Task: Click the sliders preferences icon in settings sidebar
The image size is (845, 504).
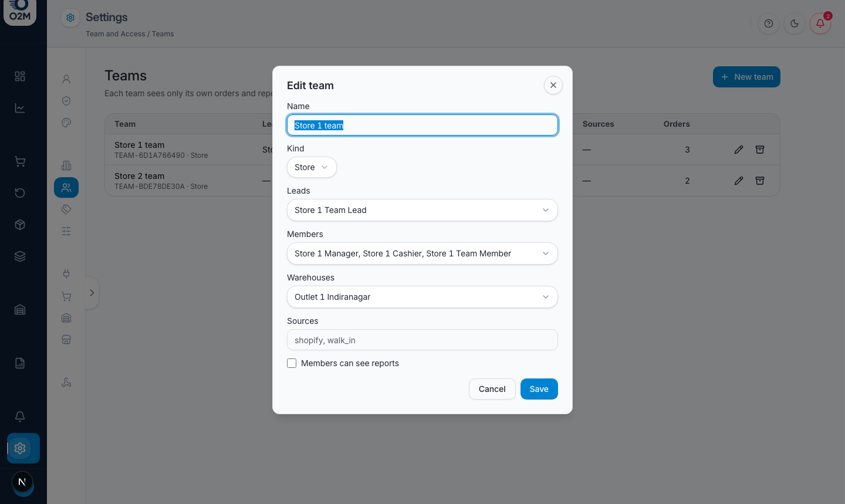Action: pos(66,231)
